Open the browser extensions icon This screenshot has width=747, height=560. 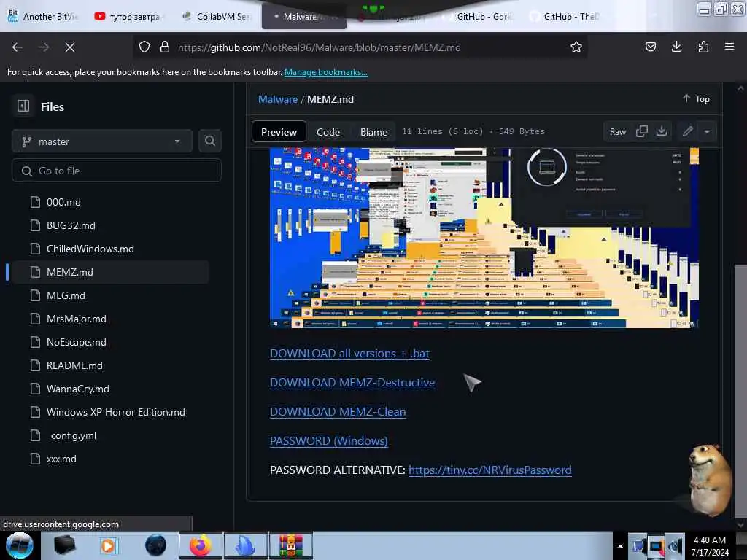(x=703, y=47)
